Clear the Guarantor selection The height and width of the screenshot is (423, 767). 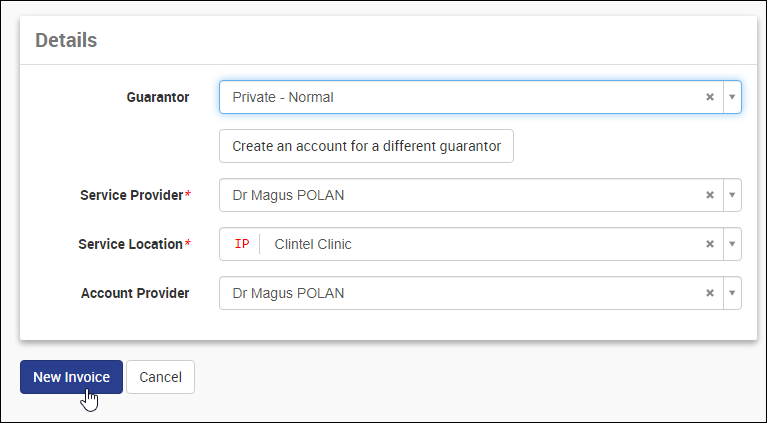[710, 97]
